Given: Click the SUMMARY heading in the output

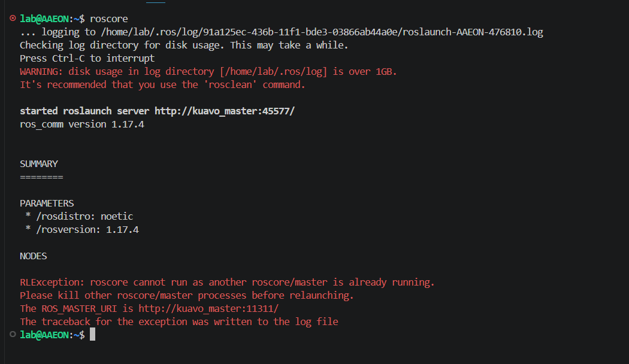Looking at the screenshot, I should [39, 164].
